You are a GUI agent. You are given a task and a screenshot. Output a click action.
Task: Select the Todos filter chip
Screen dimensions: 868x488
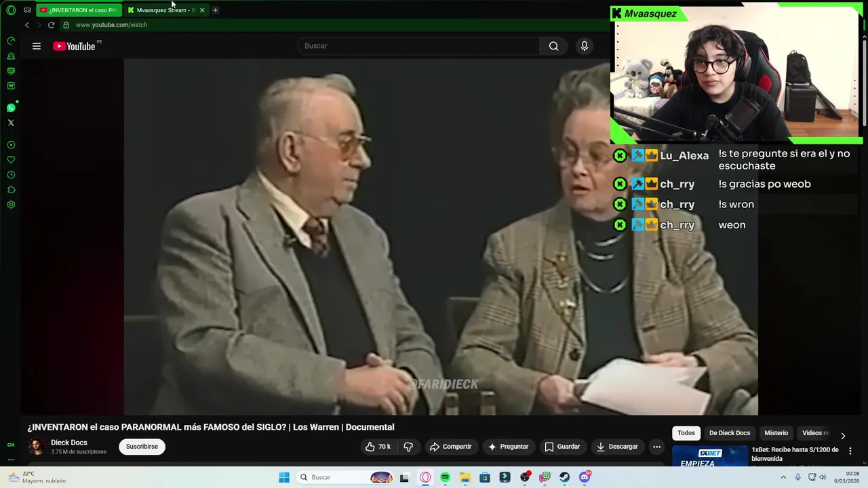tap(686, 433)
